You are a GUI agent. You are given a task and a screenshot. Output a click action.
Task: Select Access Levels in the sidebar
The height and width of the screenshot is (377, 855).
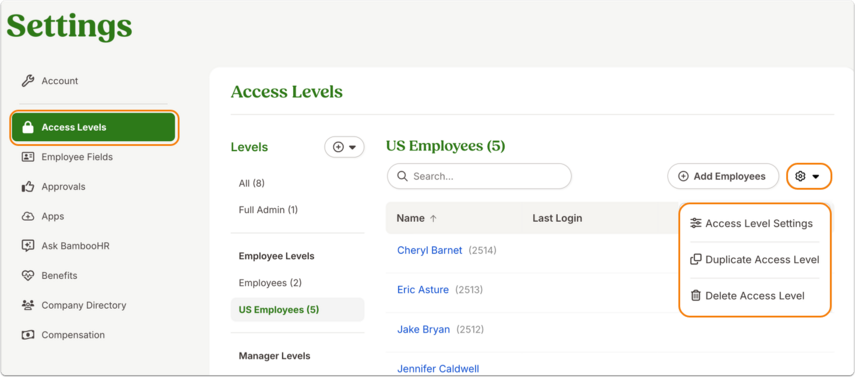(94, 127)
